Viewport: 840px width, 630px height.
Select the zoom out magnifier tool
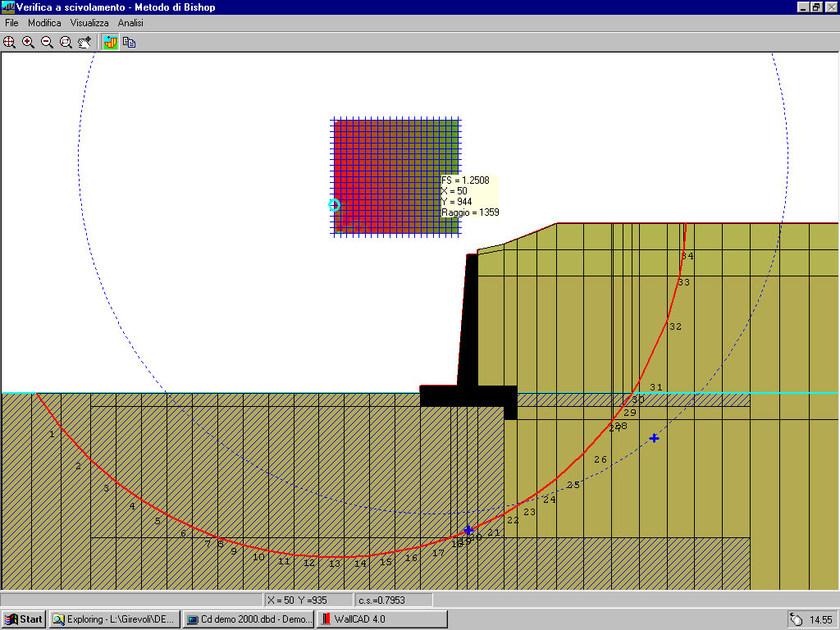[x=47, y=42]
